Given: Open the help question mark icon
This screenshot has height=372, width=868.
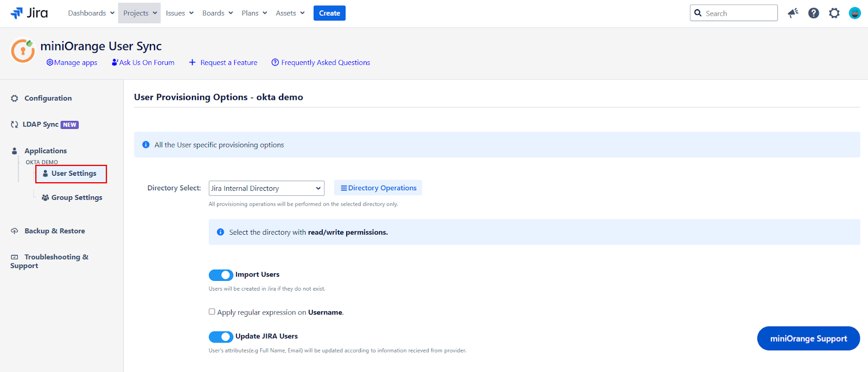Looking at the screenshot, I should (814, 13).
